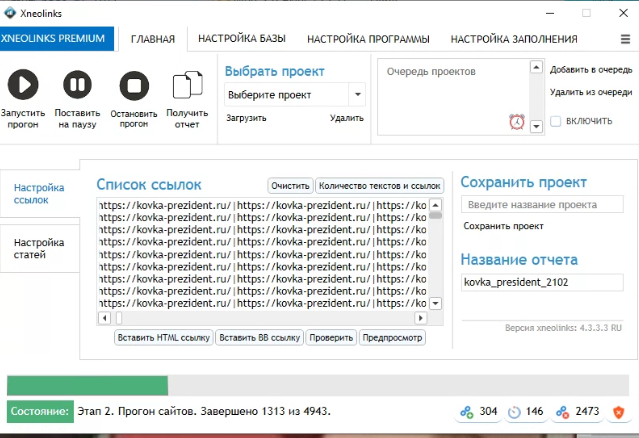Image resolution: width=639 pixels, height=438 pixels.
Task: Minimize the Xneolinks window
Action: click(x=550, y=13)
